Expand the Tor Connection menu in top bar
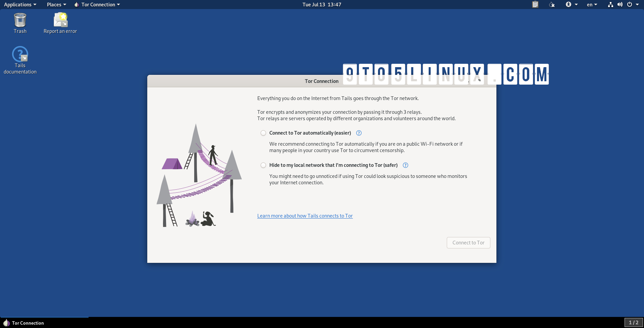The height and width of the screenshot is (328, 644). point(97,4)
